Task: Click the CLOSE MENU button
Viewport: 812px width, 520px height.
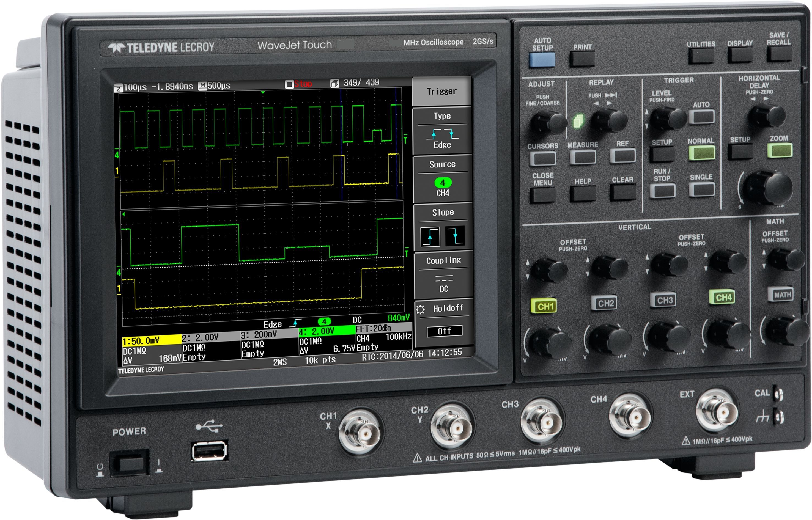Action: [542, 195]
